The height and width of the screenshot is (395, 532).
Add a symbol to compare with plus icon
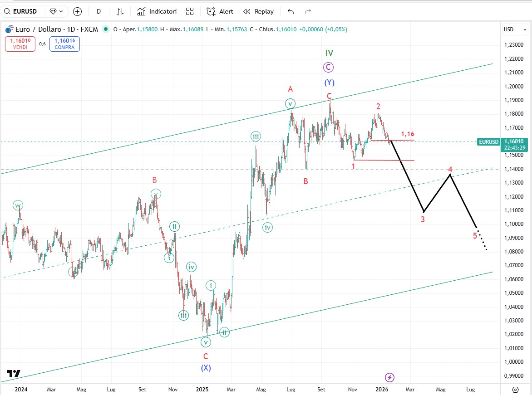[77, 11]
